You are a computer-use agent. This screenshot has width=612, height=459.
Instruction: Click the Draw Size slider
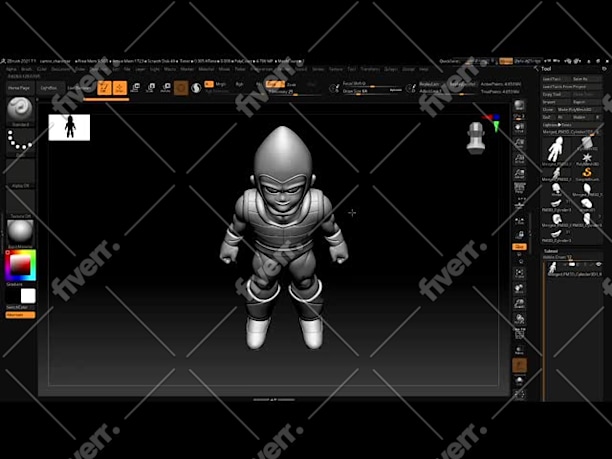click(x=372, y=91)
